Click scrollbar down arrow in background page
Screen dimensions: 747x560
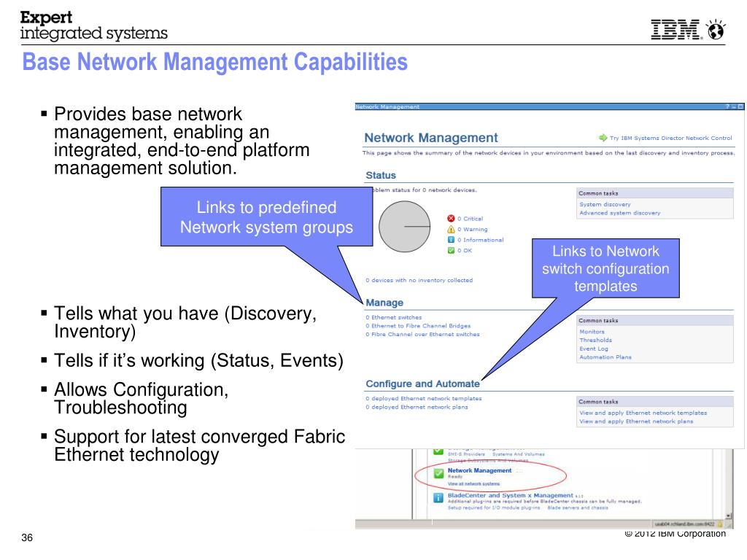pyautogui.click(x=728, y=516)
